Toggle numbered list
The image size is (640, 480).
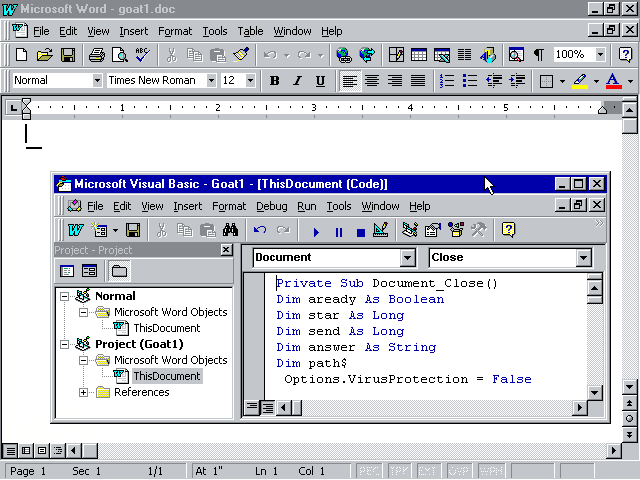(447, 81)
